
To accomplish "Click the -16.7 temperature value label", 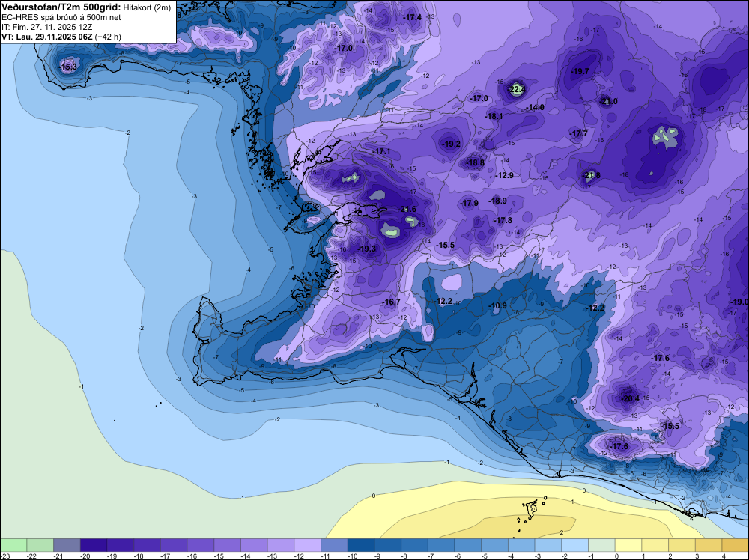I will (391, 302).
